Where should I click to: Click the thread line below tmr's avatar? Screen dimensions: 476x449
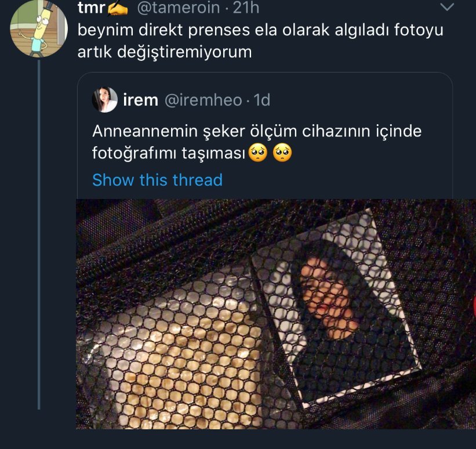tap(39, 232)
